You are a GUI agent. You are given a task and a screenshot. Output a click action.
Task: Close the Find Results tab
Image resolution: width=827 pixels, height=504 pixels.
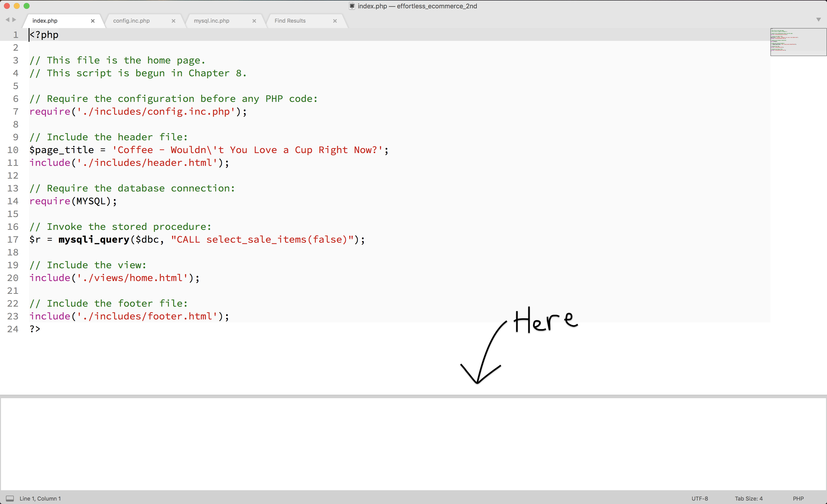point(335,21)
